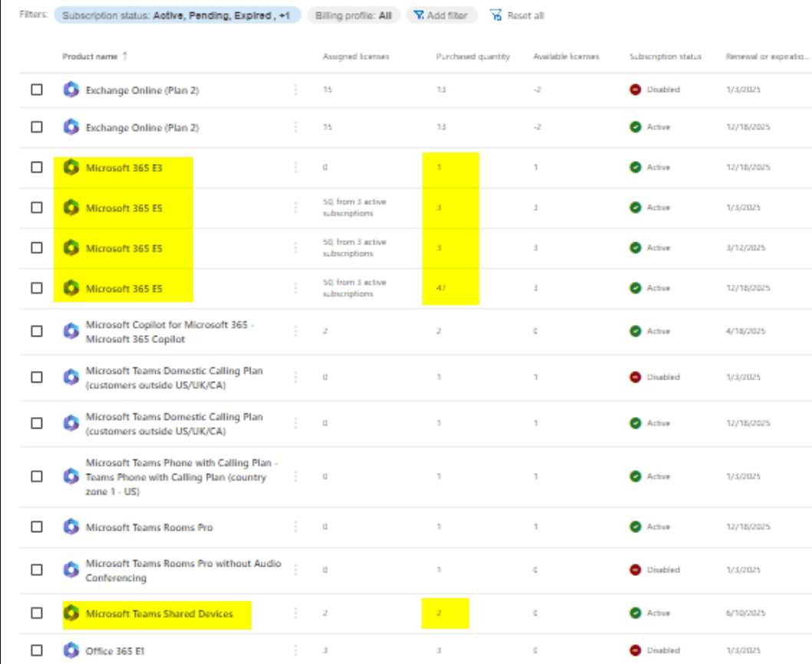Select the Microsoft Teams Rooms Pro checkbox
The width and height of the screenshot is (812, 664).
37,527
